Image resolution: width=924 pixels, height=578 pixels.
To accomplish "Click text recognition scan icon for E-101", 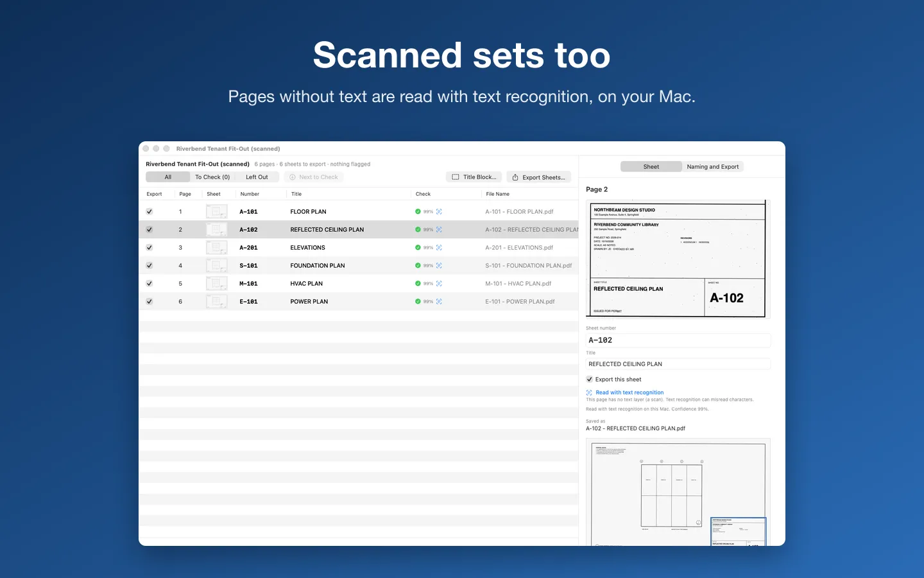I will click(439, 301).
